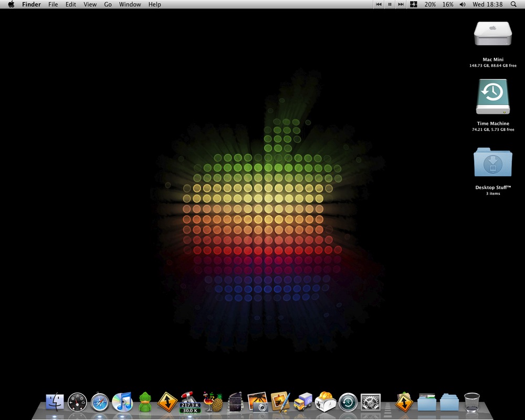Launch the Transmit truck icon
The width and height of the screenshot is (525, 420).
[303, 402]
